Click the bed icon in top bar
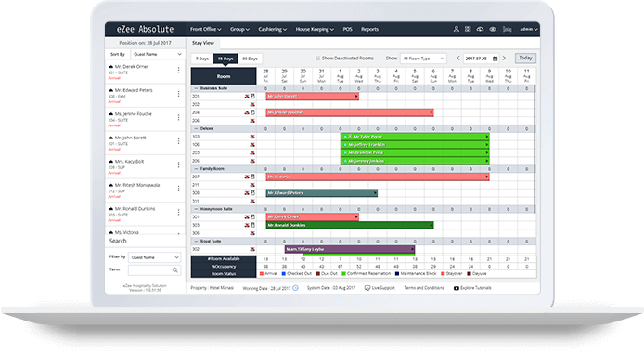This screenshot has width=644, height=354. click(x=508, y=29)
